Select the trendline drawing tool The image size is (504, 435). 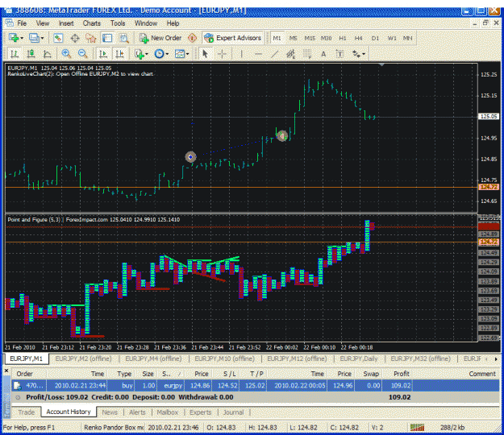click(x=274, y=54)
